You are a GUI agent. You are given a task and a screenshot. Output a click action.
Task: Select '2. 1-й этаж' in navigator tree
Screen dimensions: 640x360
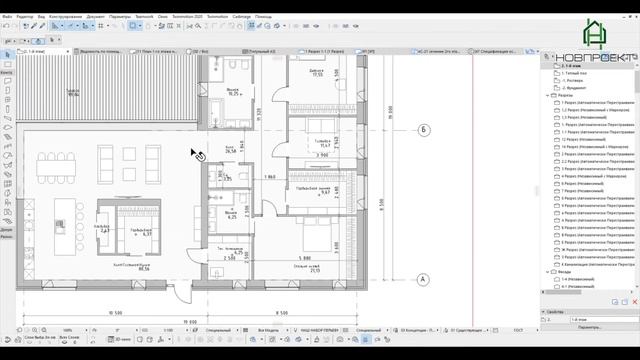tap(571, 66)
